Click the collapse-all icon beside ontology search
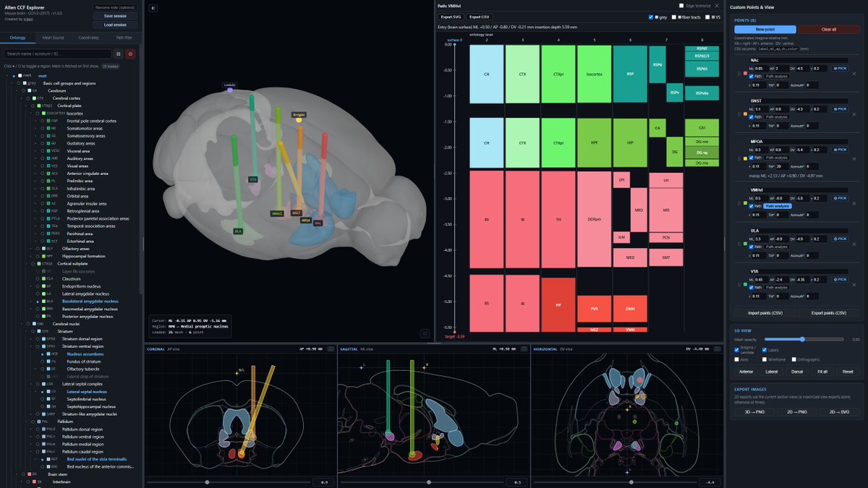868x488 pixels. [118, 53]
